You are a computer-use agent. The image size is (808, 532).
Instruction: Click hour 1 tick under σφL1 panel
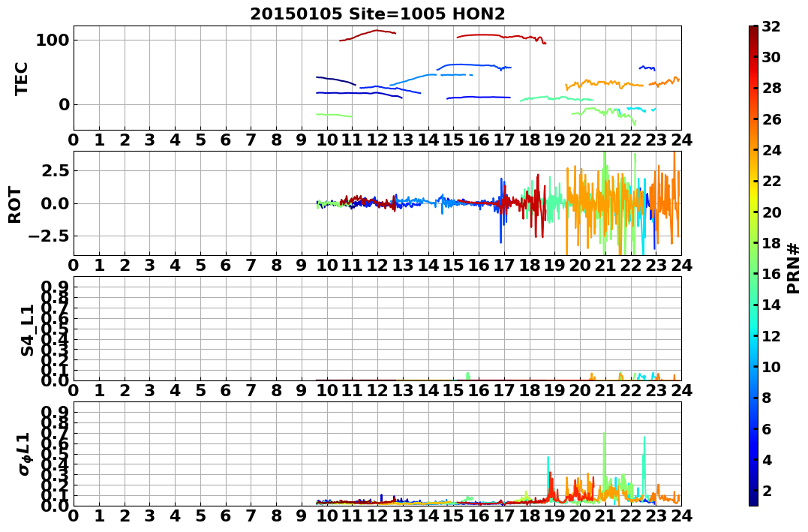[99, 515]
